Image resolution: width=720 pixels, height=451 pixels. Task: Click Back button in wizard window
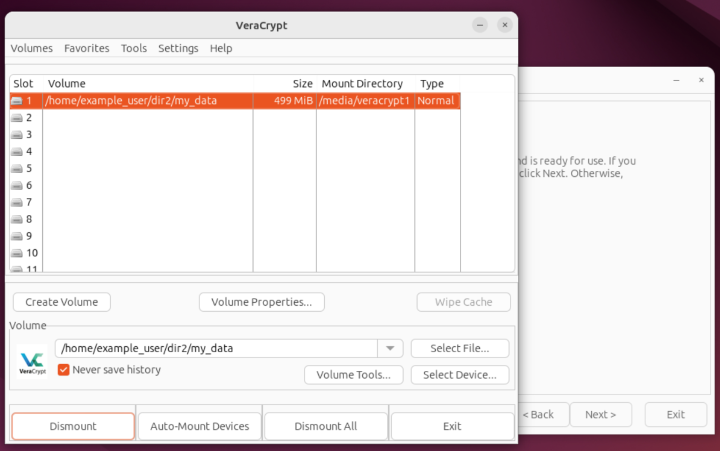(543, 414)
